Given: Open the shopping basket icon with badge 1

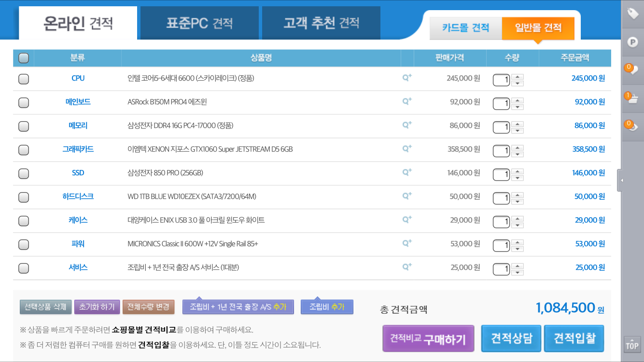Looking at the screenshot, I should click(632, 98).
